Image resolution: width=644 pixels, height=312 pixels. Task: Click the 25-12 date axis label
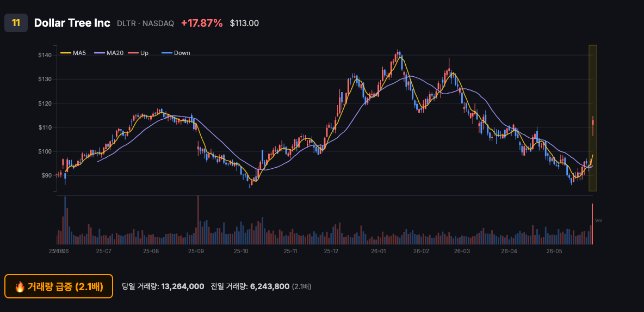pyautogui.click(x=331, y=251)
